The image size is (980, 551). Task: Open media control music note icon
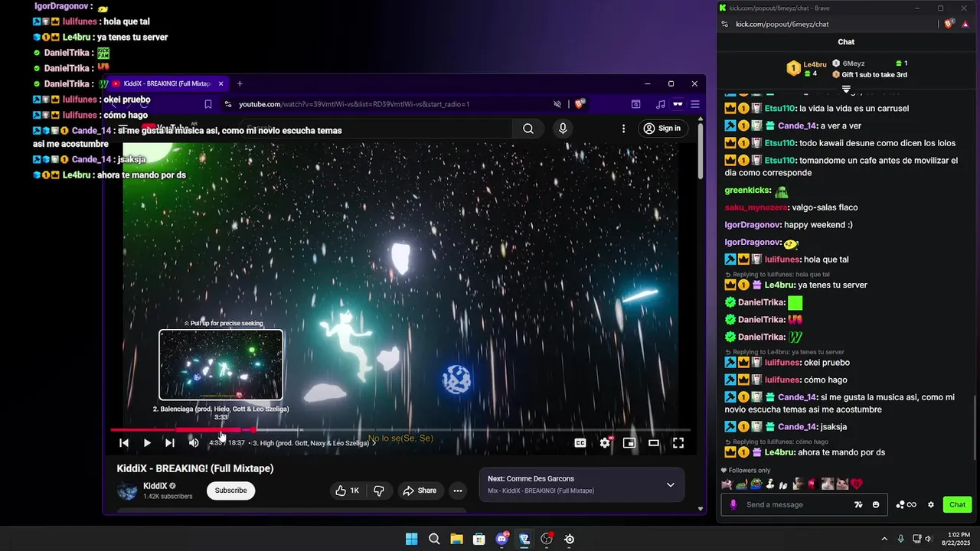(661, 104)
